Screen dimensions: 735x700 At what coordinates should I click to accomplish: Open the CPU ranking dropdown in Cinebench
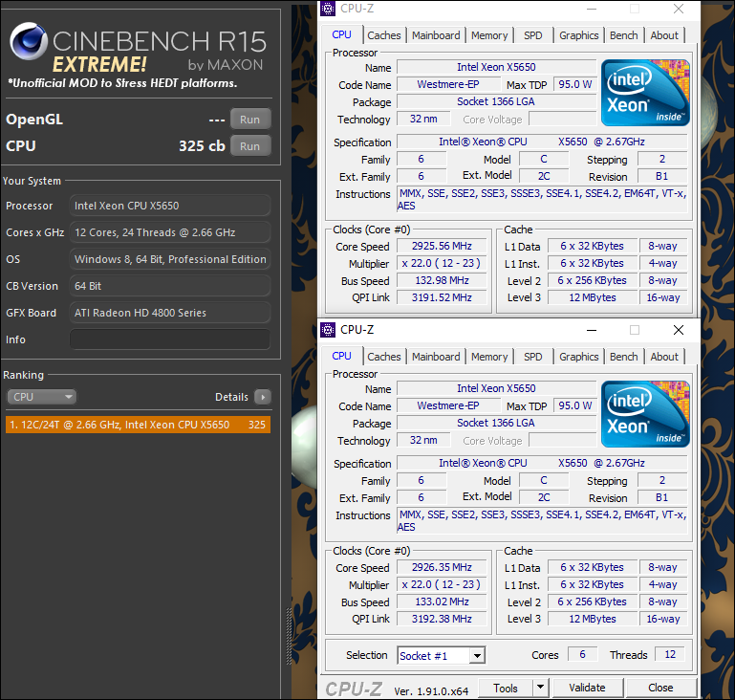click(x=42, y=397)
